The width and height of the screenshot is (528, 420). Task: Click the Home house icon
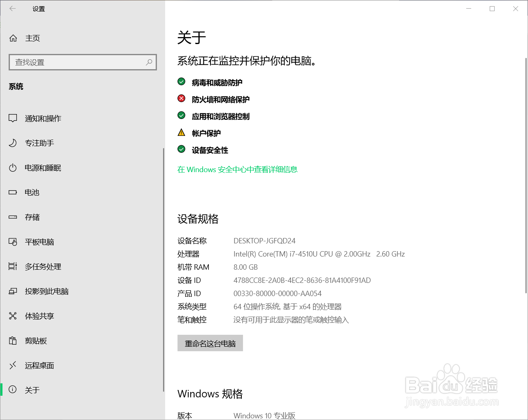(x=13, y=38)
